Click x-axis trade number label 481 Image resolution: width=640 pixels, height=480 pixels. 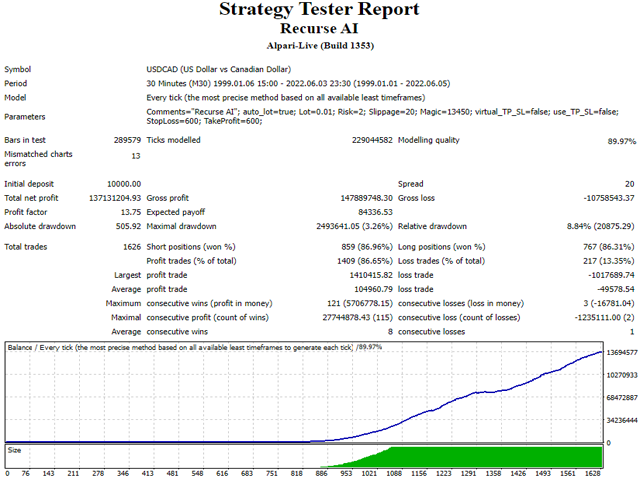[172, 473]
